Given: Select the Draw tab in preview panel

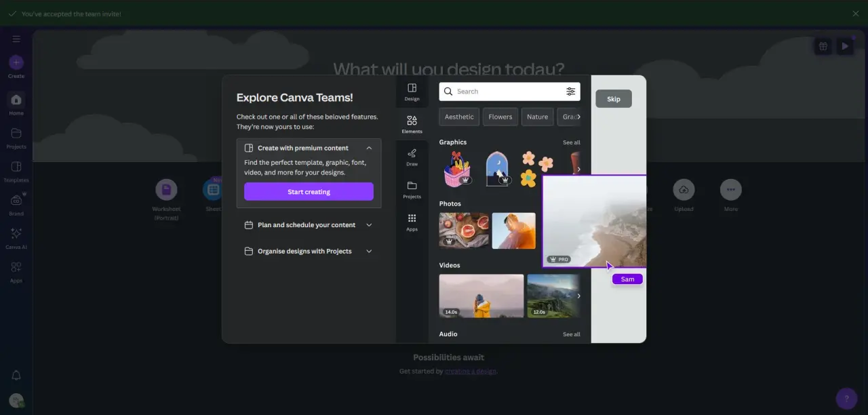Looking at the screenshot, I should click(412, 157).
